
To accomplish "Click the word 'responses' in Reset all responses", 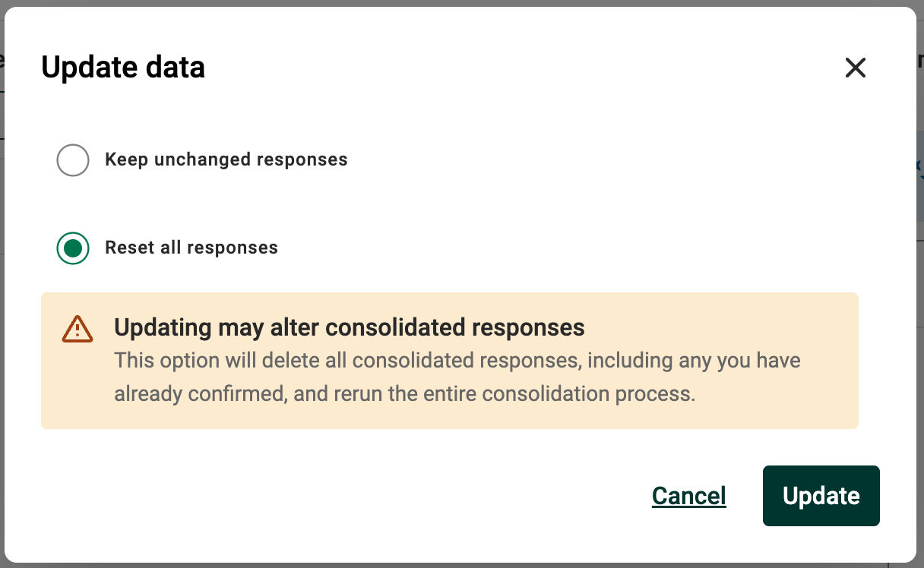I will click(x=233, y=248).
